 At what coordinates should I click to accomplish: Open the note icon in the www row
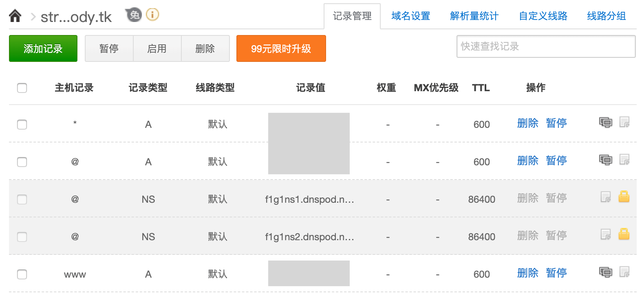[x=624, y=272]
